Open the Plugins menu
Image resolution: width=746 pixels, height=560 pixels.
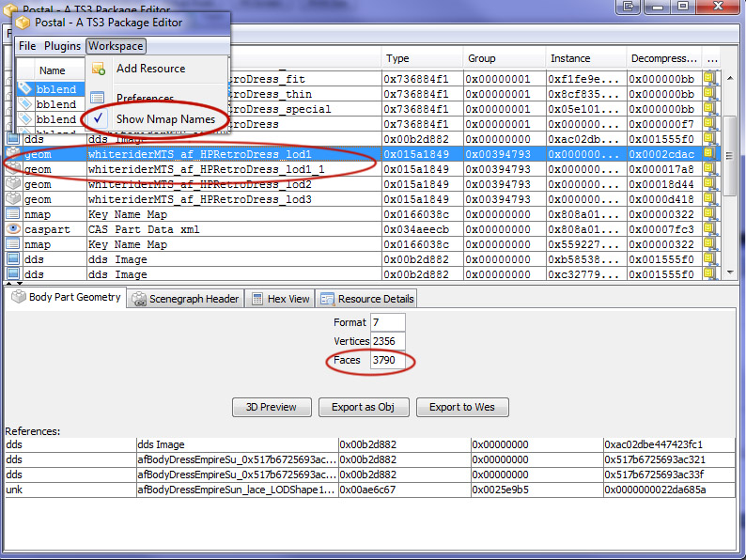(63, 46)
